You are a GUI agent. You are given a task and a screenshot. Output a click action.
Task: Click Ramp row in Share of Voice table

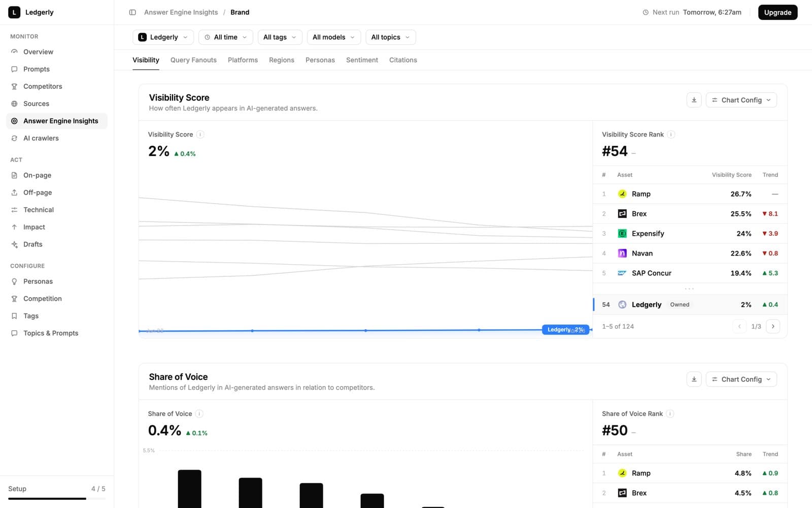pyautogui.click(x=690, y=473)
